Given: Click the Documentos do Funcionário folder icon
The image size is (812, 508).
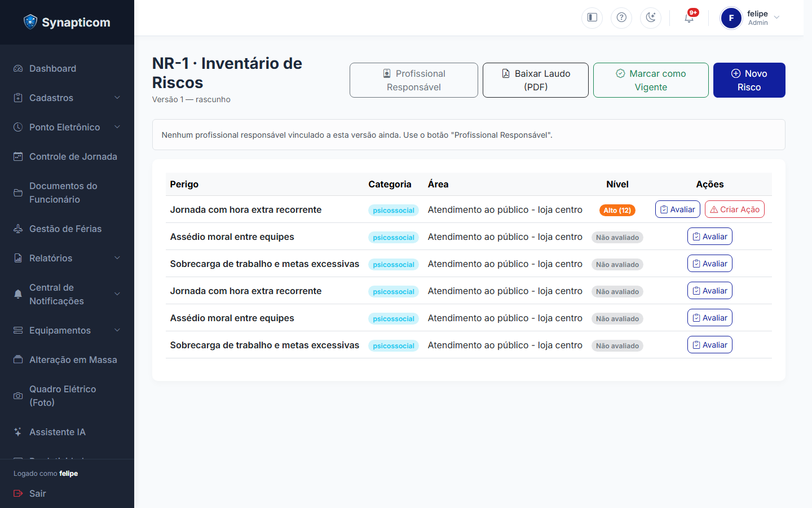Looking at the screenshot, I should (18, 192).
